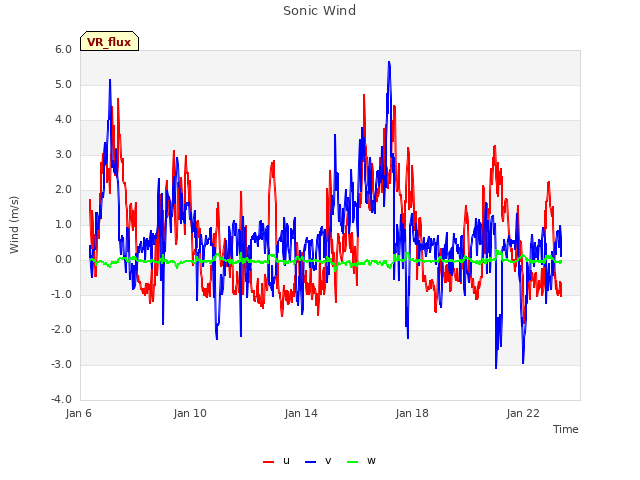Click the blue v legend color marker
This screenshot has width=640, height=480.
tap(311, 462)
